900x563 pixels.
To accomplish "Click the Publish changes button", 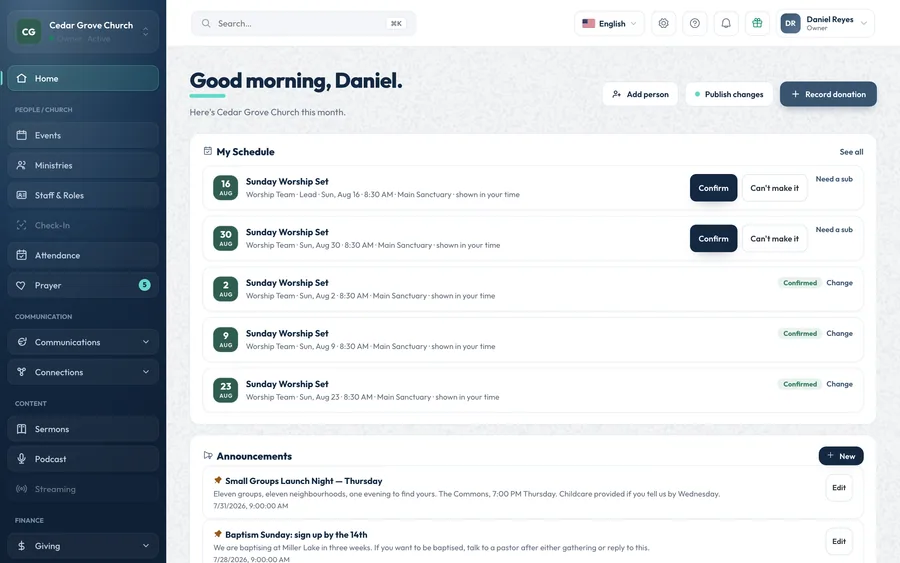I will point(728,94).
